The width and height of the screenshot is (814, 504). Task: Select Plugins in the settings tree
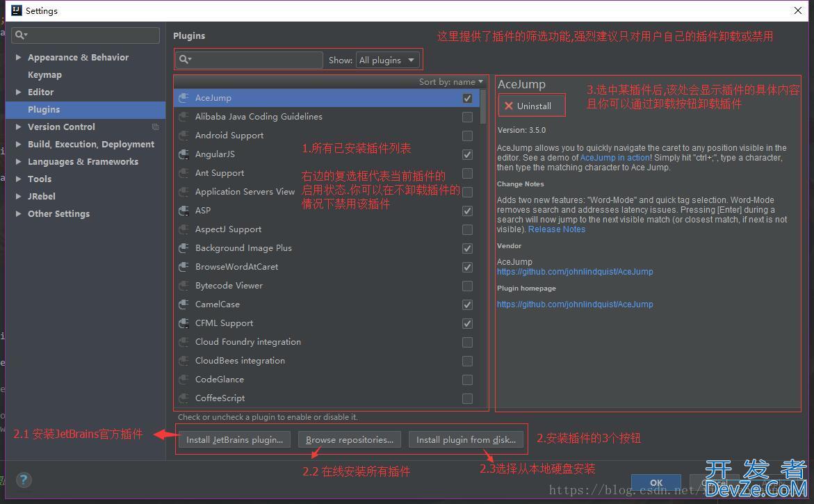click(85, 110)
